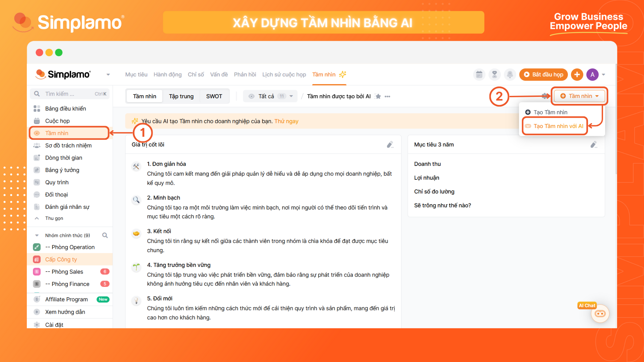Click the Sơ đồ trách nhiệm icon
Screen dimensions: 644x362
(37, 145)
